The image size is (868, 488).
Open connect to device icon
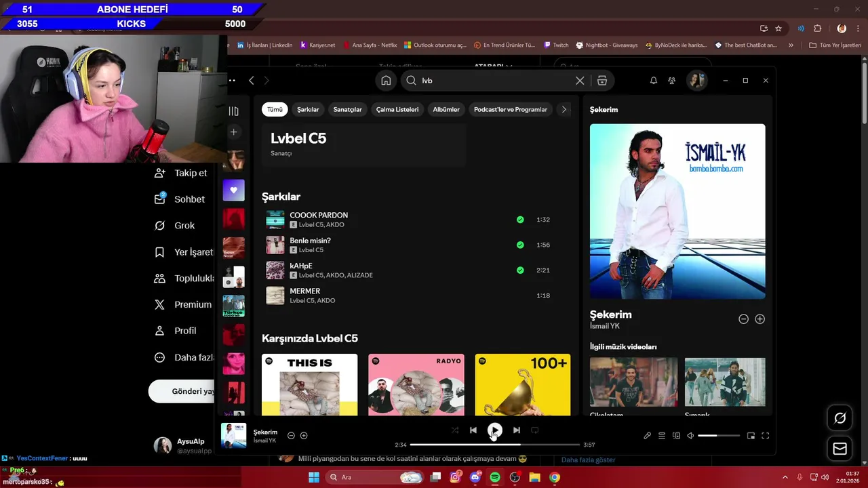(x=676, y=436)
